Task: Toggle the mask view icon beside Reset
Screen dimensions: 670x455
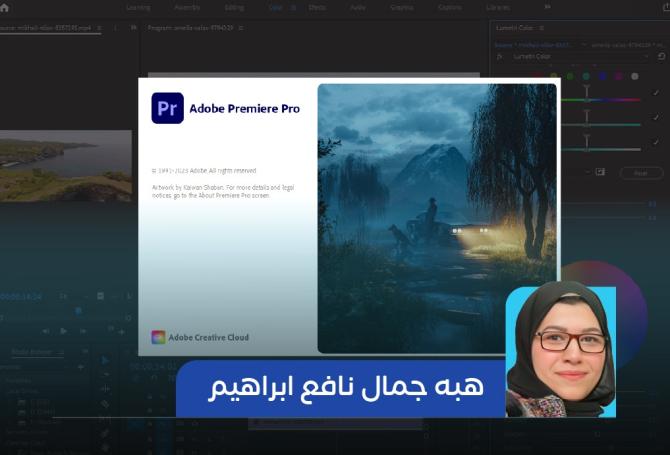Action: tap(600, 172)
